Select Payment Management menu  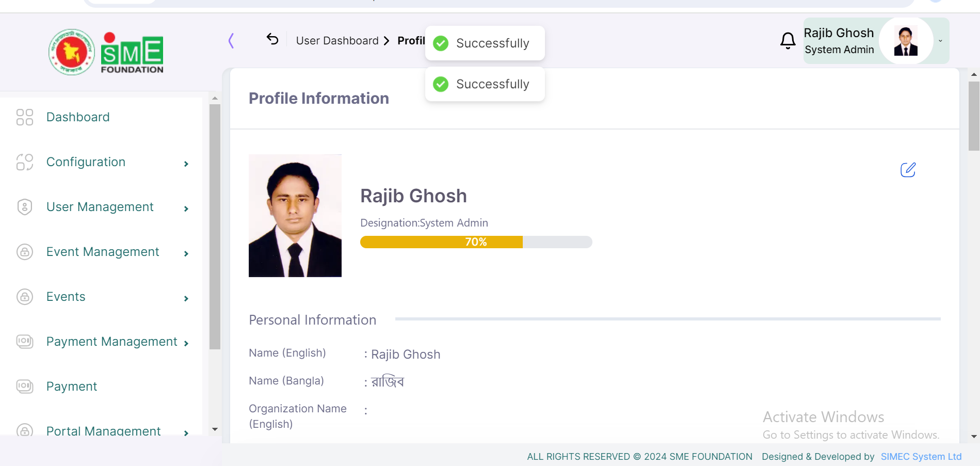point(111,342)
